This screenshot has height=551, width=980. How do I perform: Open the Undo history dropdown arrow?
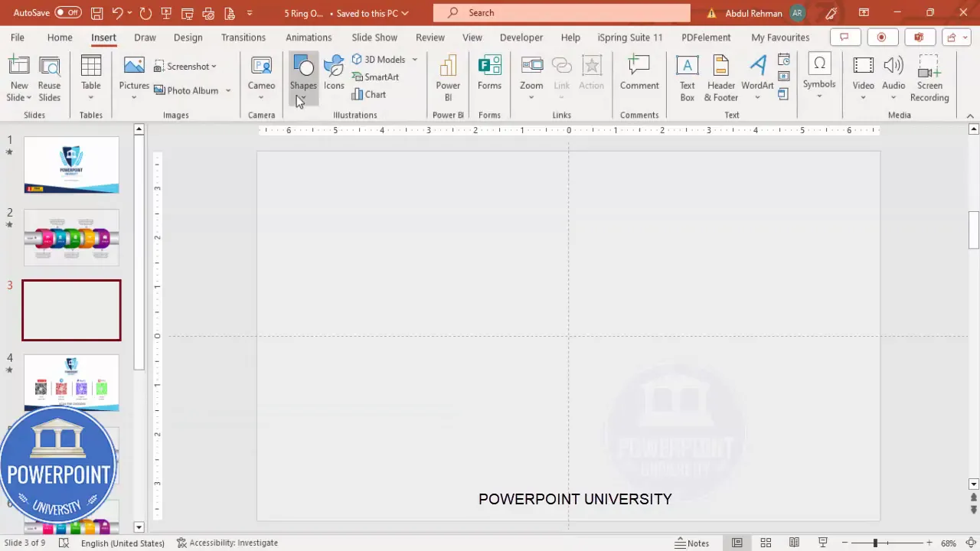[130, 13]
